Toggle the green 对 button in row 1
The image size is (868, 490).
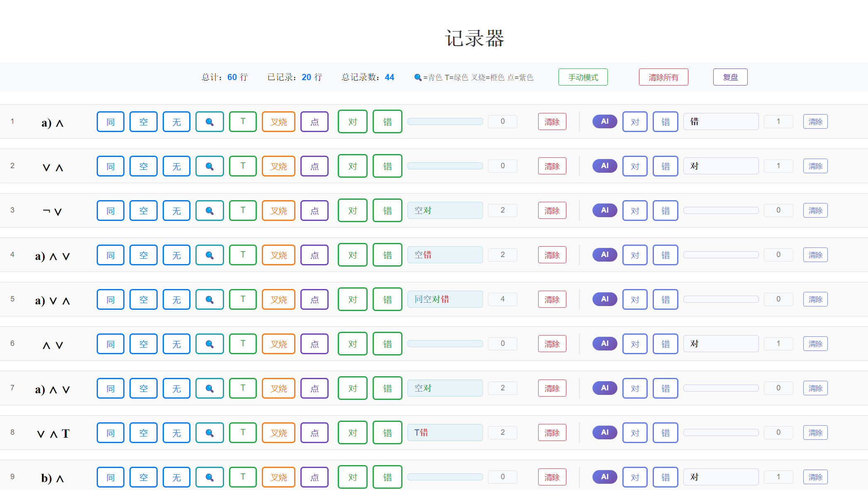point(352,121)
